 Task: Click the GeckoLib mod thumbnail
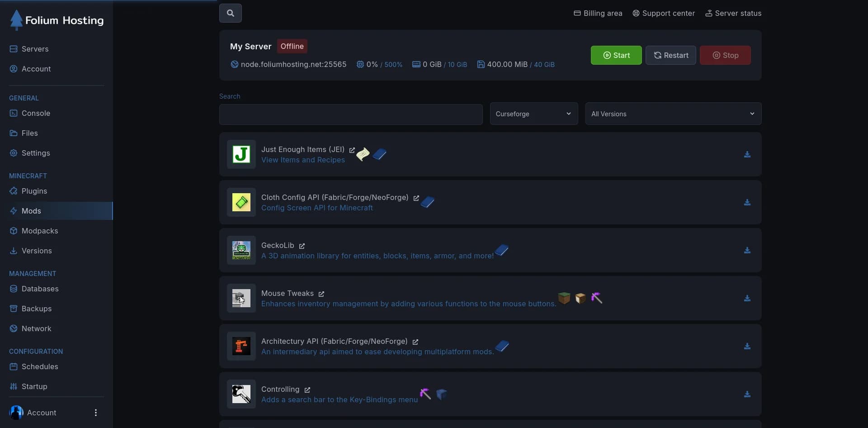(241, 250)
